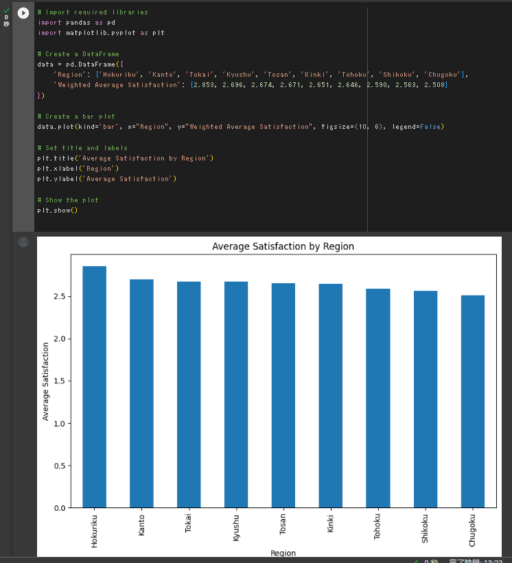Click the '# Create a DataFrame' comment line
The height and width of the screenshot is (563, 512).
pyautogui.click(x=78, y=54)
